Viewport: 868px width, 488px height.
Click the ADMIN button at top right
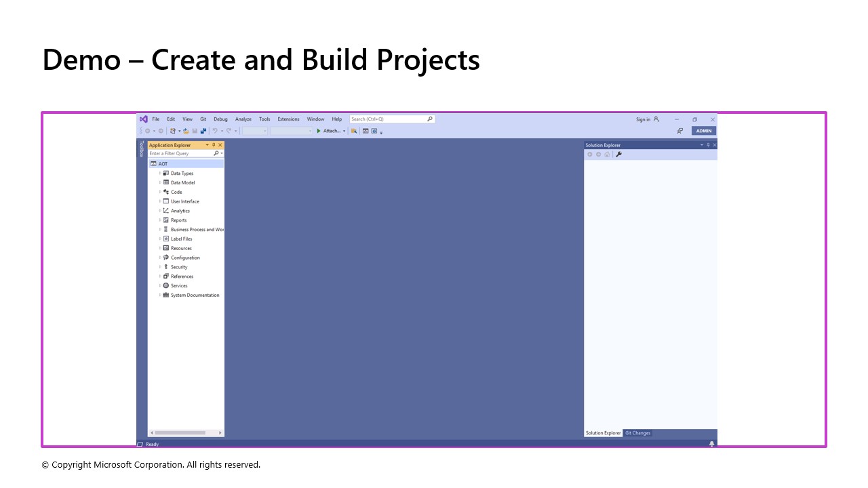[x=703, y=131]
